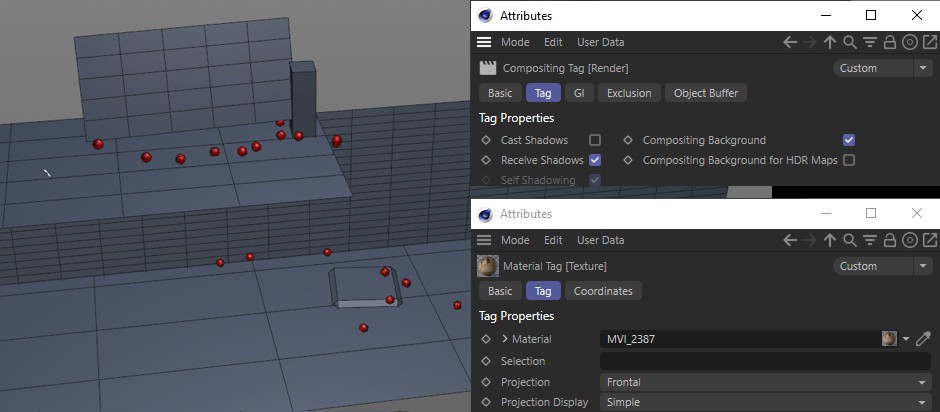The width and height of the screenshot is (940, 412).
Task: Click back arrow in Compositing Tag panel
Action: pyautogui.click(x=790, y=43)
